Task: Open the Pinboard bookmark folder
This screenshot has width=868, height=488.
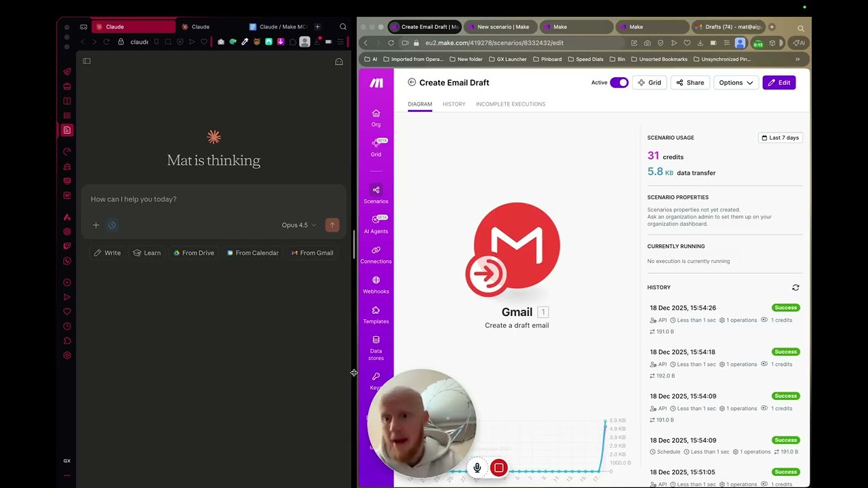Action: 547,59
